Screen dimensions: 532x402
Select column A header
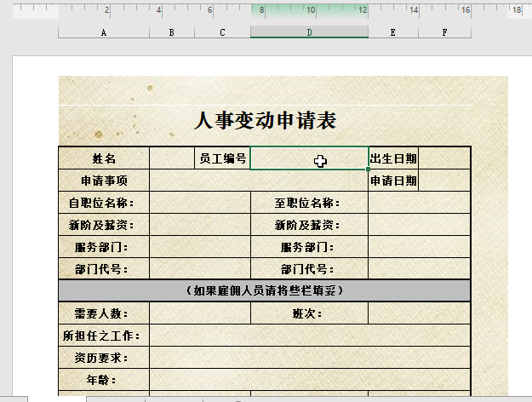coord(104,32)
